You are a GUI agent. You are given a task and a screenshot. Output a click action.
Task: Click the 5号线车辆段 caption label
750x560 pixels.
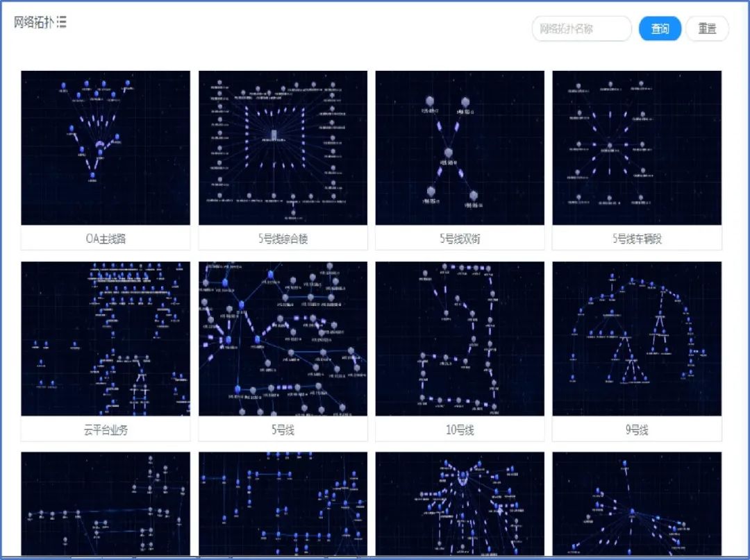click(637, 239)
